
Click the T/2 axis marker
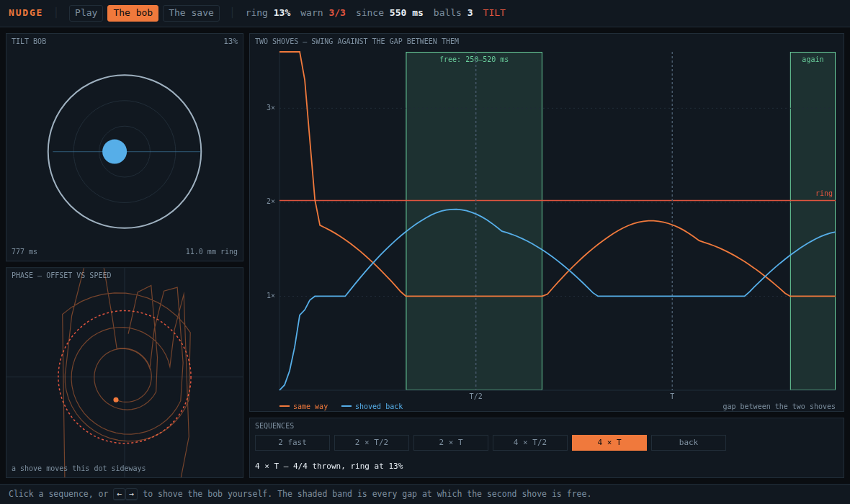475,397
